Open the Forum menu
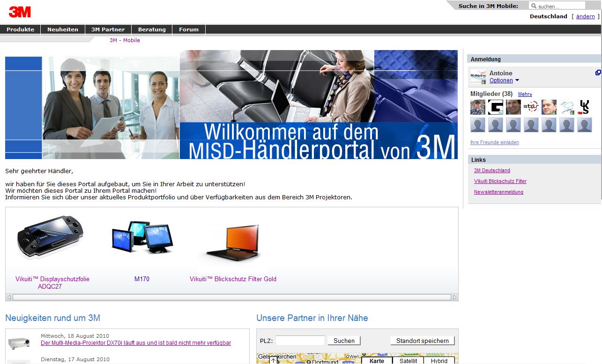 point(189,29)
